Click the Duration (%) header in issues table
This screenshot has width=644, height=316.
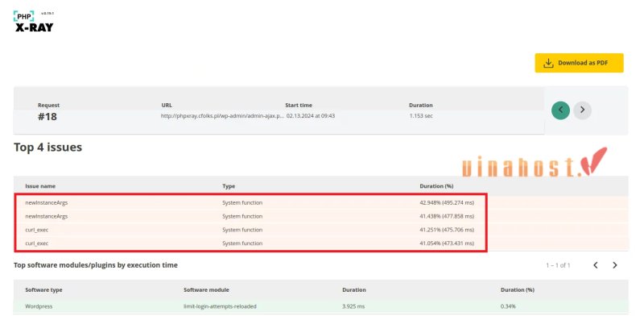point(436,186)
